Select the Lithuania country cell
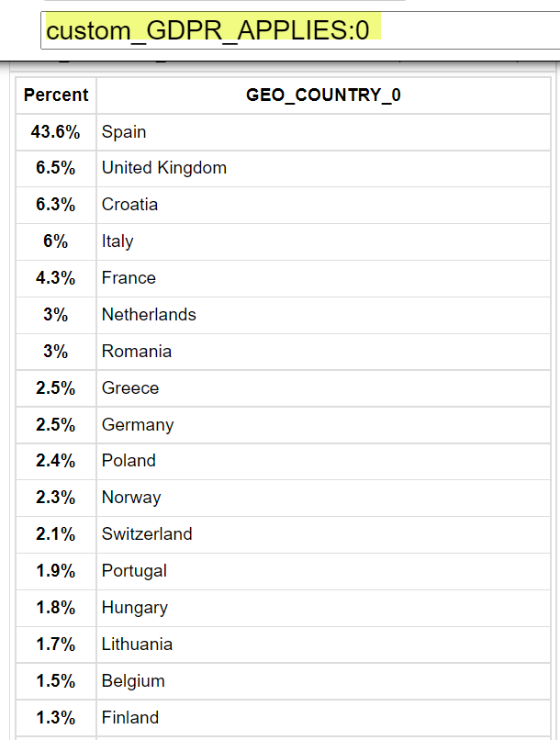This screenshot has height=740, width=560. pos(323,645)
